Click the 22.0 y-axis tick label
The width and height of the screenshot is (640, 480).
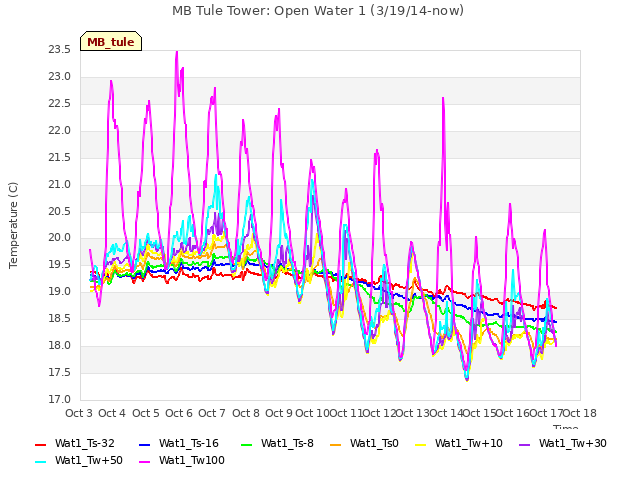click(x=60, y=131)
